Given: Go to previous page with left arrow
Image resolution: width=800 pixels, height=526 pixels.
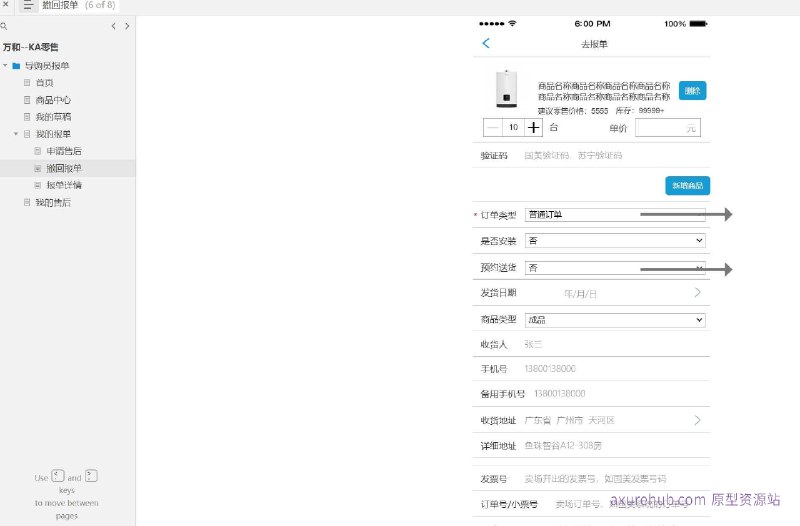Looking at the screenshot, I should click(113, 26).
